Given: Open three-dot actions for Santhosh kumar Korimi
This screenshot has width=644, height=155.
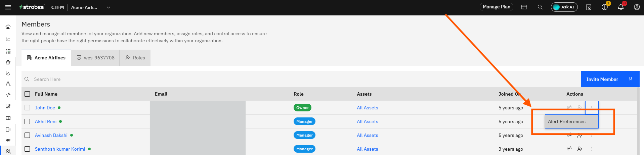Looking at the screenshot, I should coord(592,149).
